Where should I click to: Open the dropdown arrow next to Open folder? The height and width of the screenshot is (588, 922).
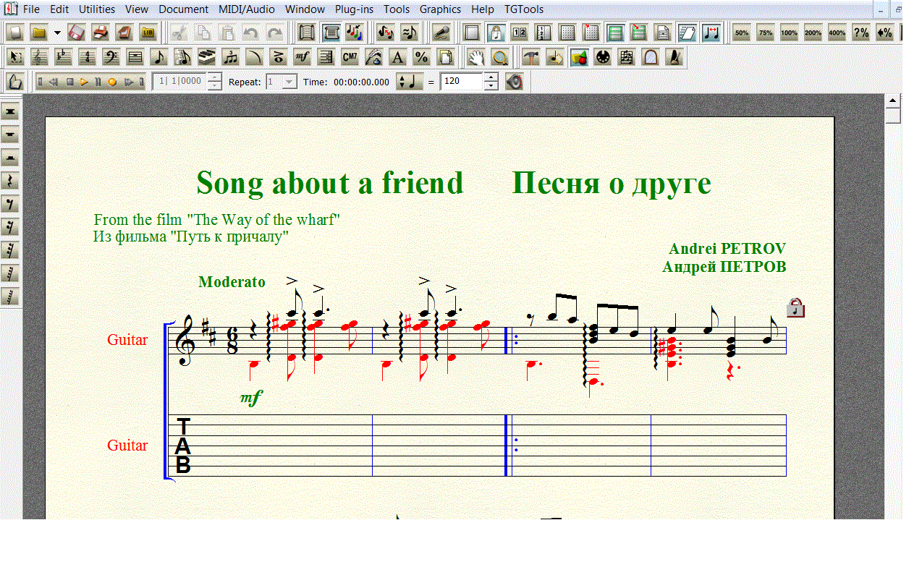57,33
